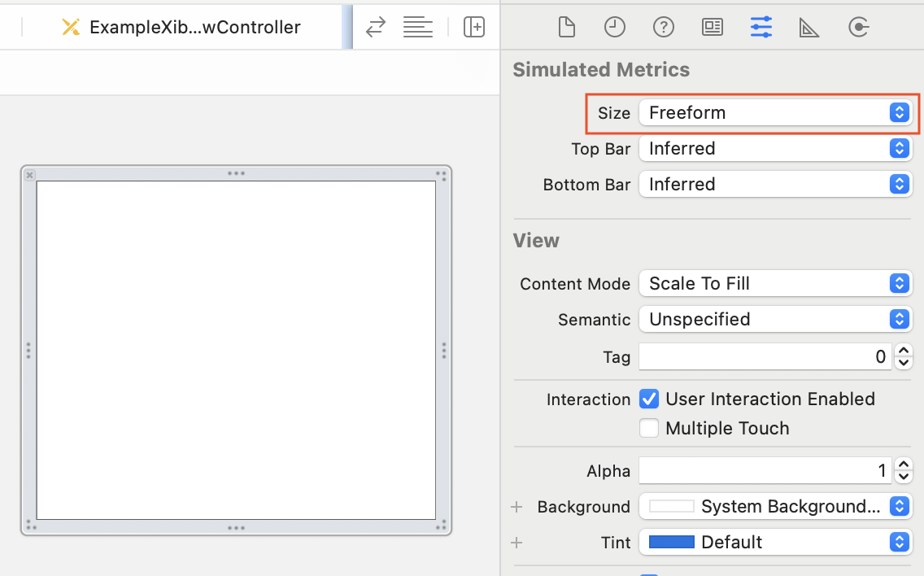Image resolution: width=924 pixels, height=576 pixels.
Task: Click the plus button beside Tint
Action: [516, 543]
